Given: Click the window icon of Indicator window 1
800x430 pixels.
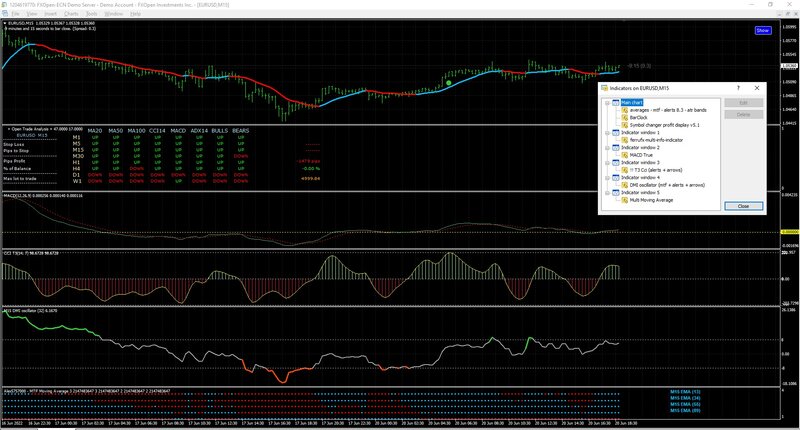Looking at the screenshot, I should [x=616, y=133].
